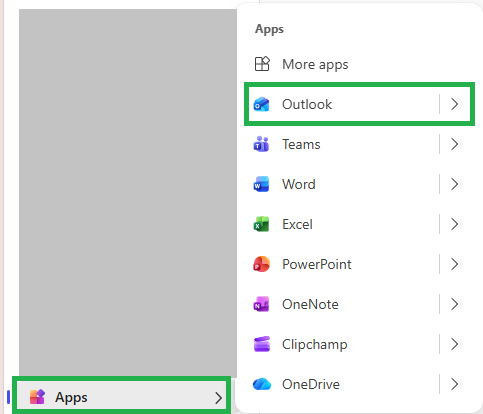Open More apps entry
483x414 pixels.
coord(315,64)
